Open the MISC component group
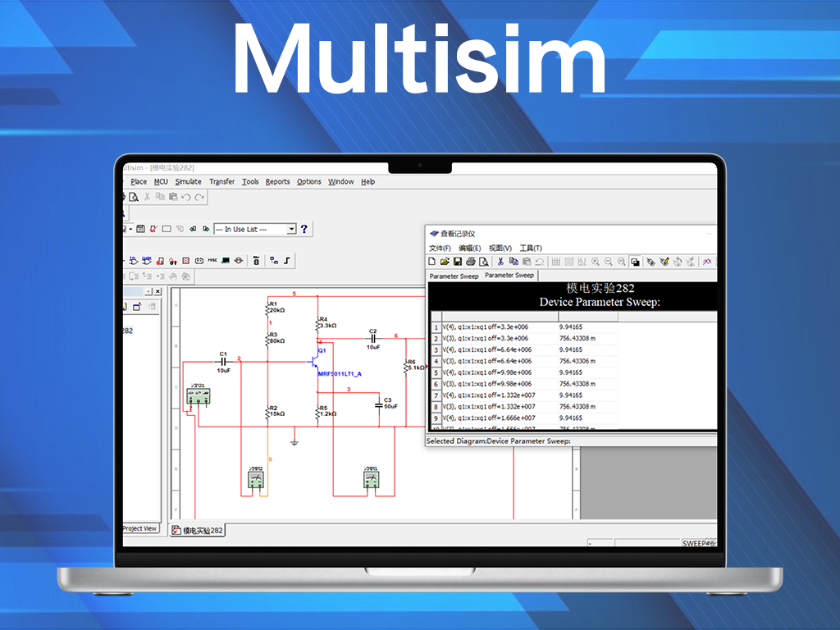The height and width of the screenshot is (630, 840). [212, 260]
